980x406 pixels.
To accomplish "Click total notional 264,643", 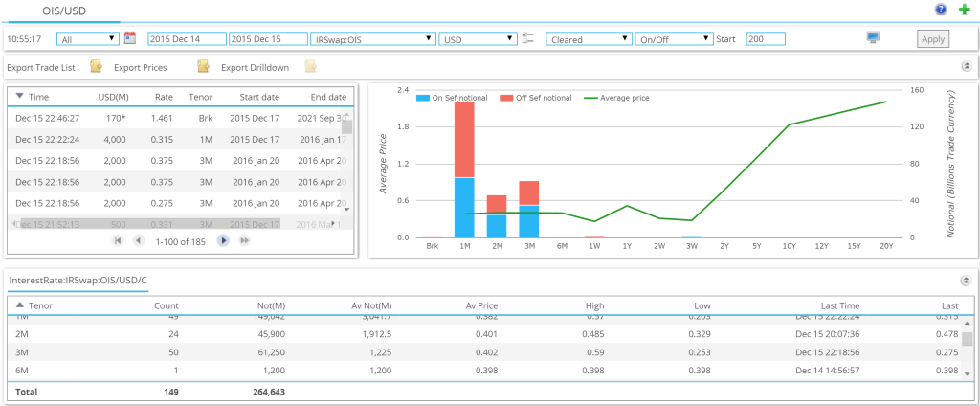I will pos(269,392).
